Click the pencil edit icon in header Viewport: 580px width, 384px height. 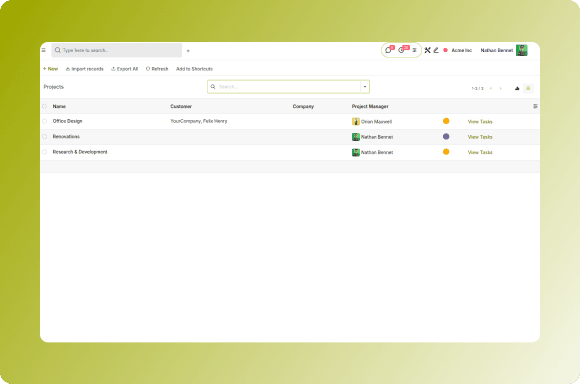tap(436, 50)
